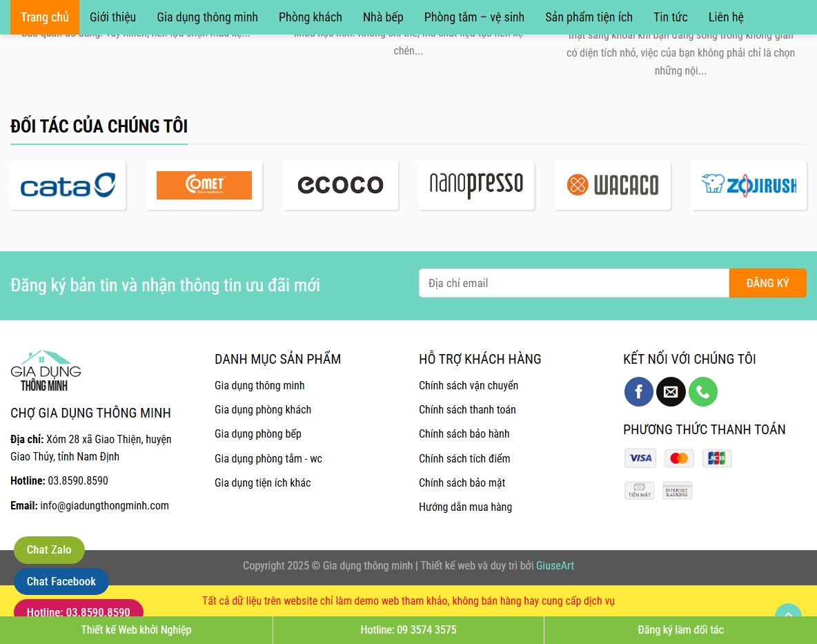Open the ecoco partner logo

point(340,186)
